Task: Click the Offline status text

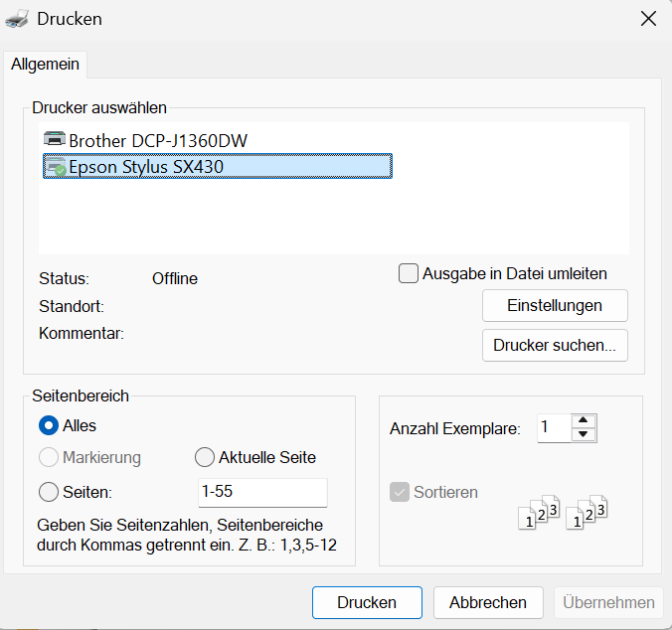Action: (175, 279)
